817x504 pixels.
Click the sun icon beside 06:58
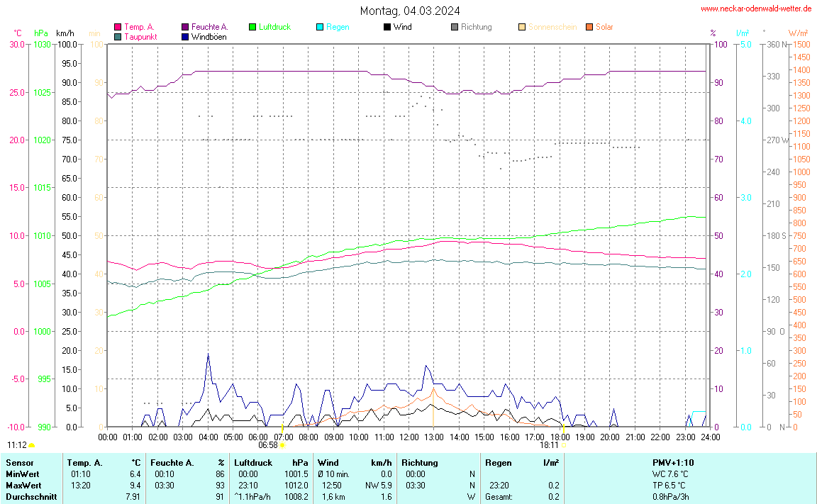point(283,445)
